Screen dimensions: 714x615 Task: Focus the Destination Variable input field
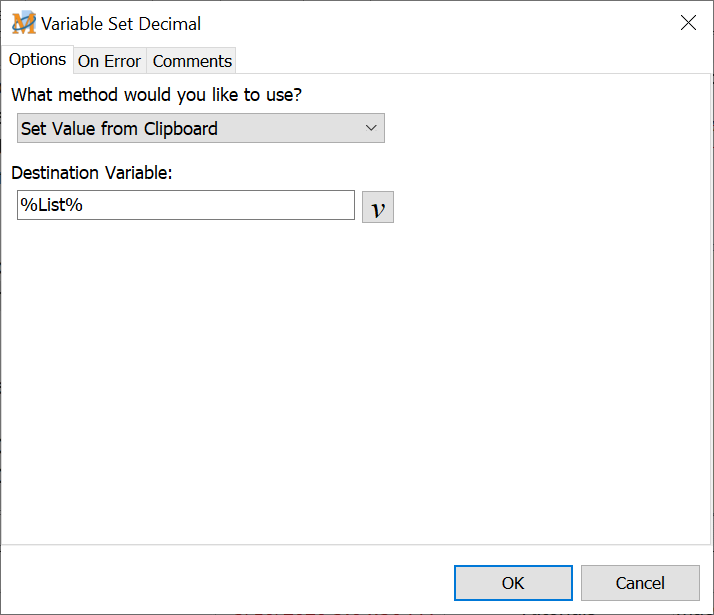186,205
